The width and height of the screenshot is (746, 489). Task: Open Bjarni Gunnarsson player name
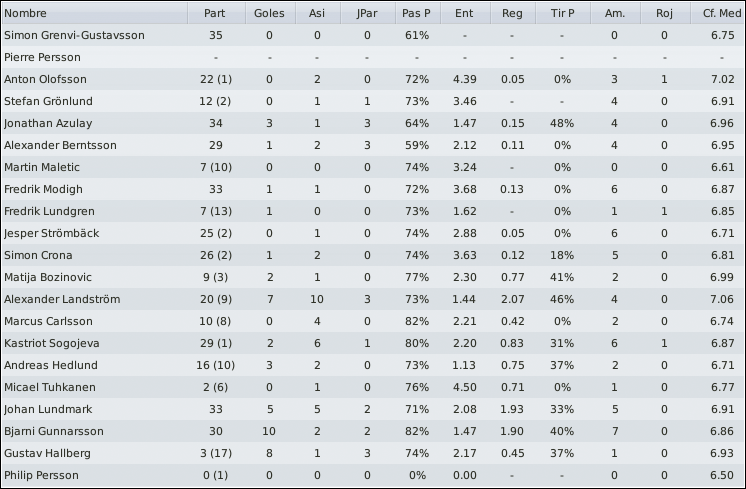pyautogui.click(x=54, y=431)
